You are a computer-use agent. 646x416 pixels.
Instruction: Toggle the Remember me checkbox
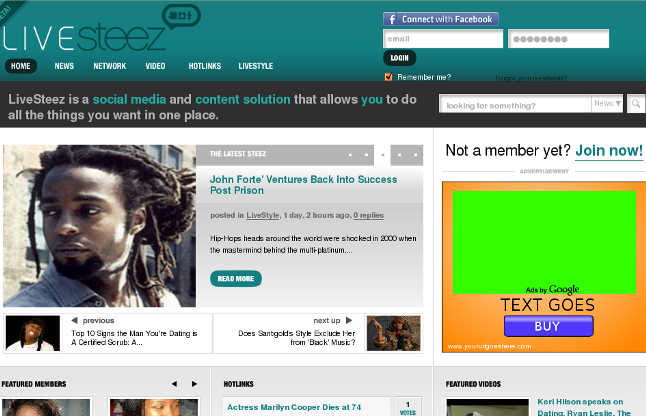click(x=389, y=77)
